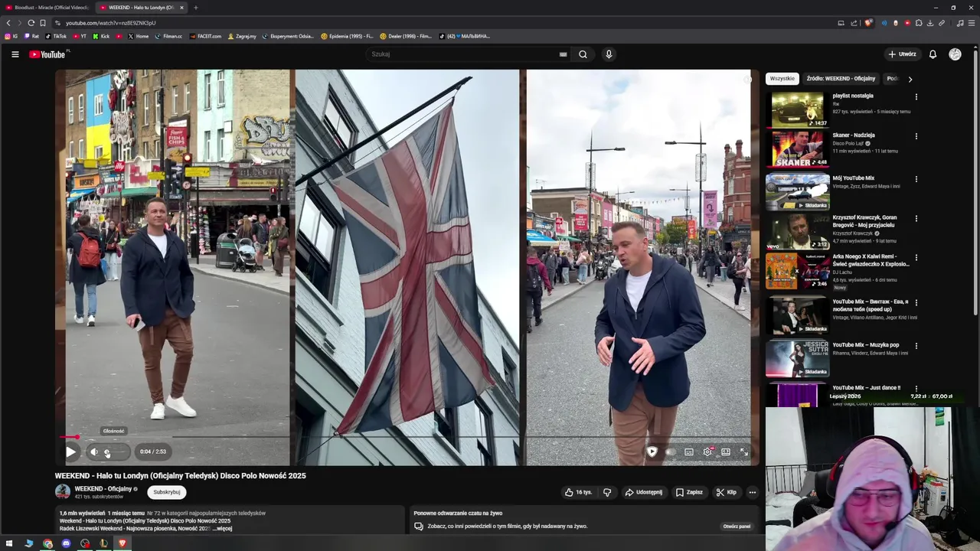This screenshot has height=551, width=980.
Task: Open the account avatar menu
Action: [955, 54]
